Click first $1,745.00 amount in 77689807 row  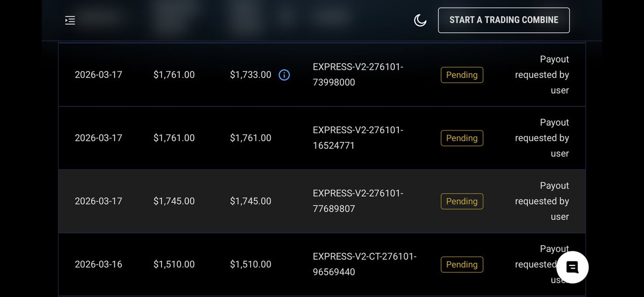point(174,201)
